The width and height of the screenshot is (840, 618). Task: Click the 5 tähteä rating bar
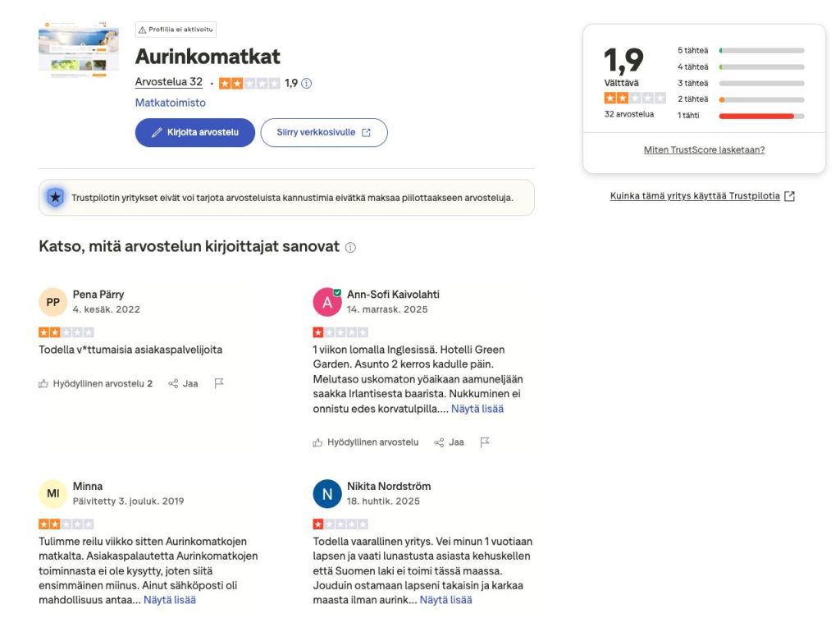[x=760, y=50]
